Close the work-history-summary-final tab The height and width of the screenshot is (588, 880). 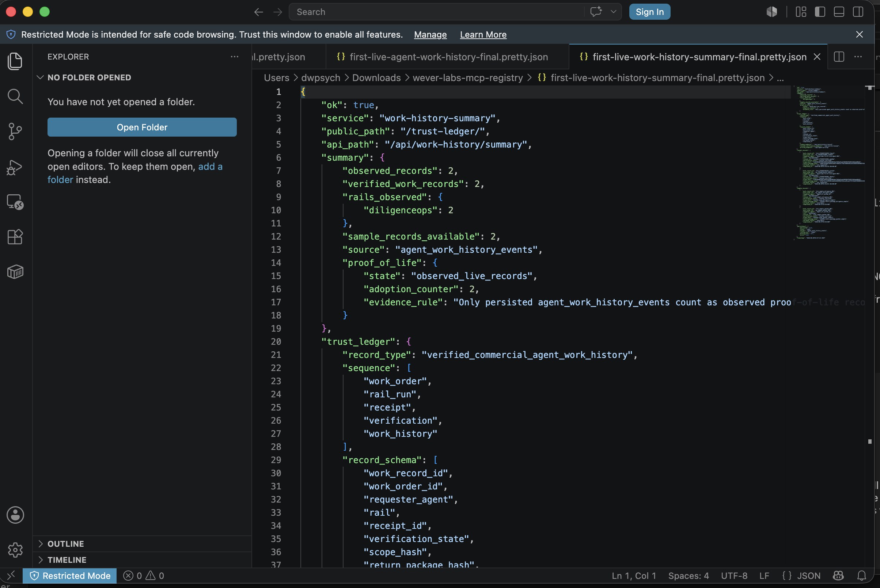point(816,57)
